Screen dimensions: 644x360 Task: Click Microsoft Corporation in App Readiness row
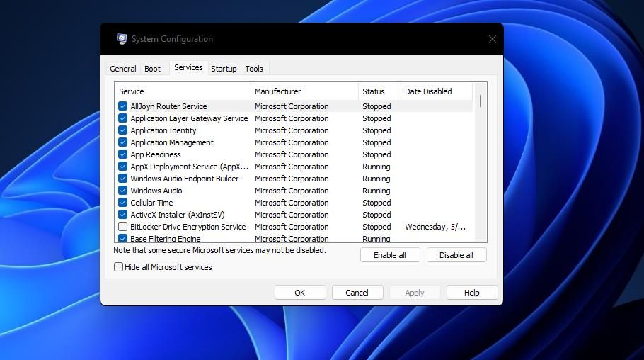[292, 154]
